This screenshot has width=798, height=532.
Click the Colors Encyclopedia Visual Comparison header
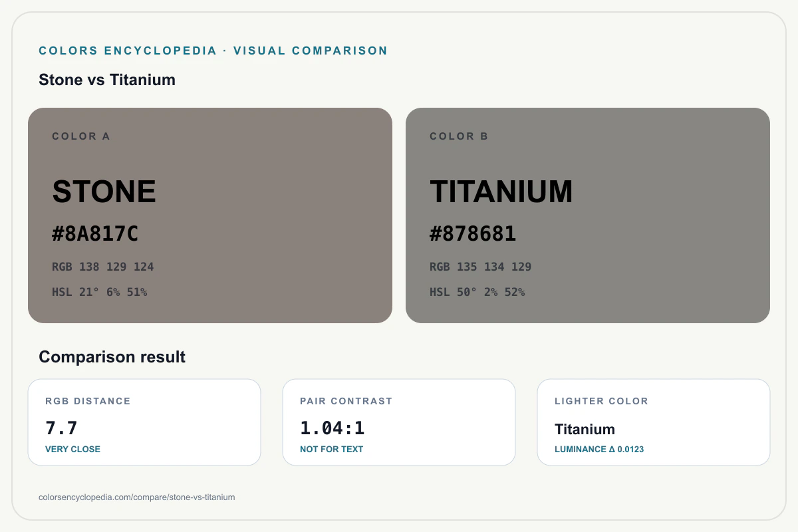tap(213, 51)
